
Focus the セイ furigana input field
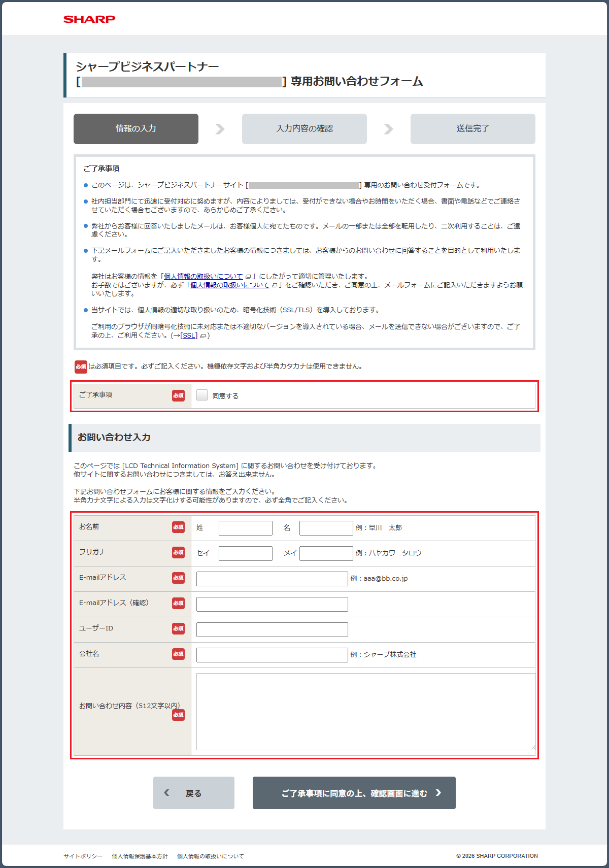coord(246,553)
